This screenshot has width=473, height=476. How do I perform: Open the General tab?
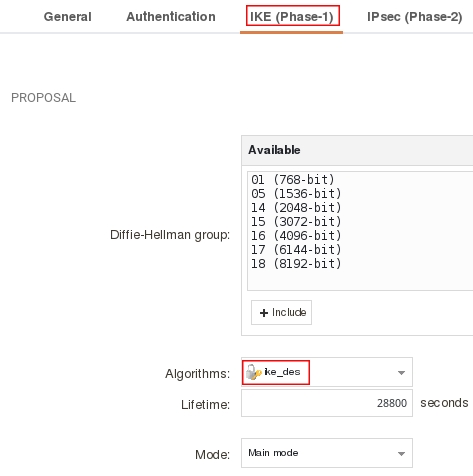point(68,17)
